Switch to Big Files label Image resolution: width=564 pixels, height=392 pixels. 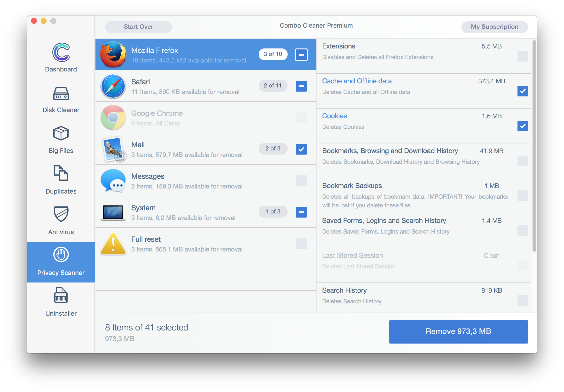tap(61, 150)
